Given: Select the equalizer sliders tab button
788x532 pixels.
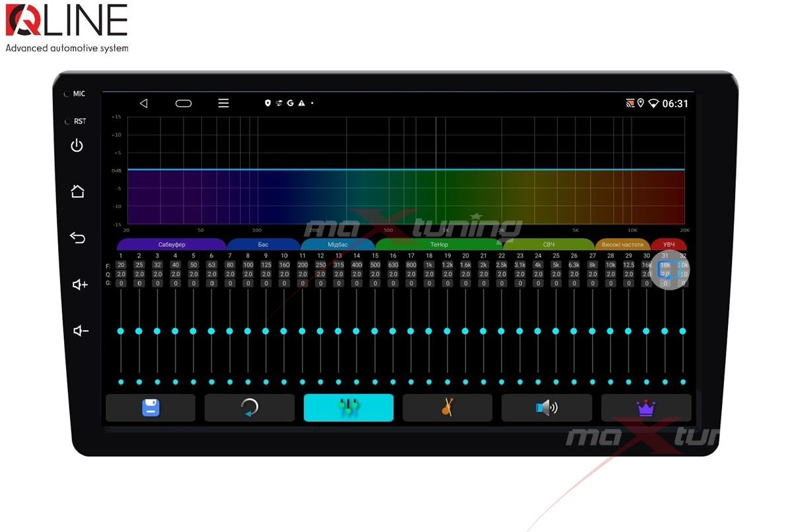Looking at the screenshot, I should point(348,408).
